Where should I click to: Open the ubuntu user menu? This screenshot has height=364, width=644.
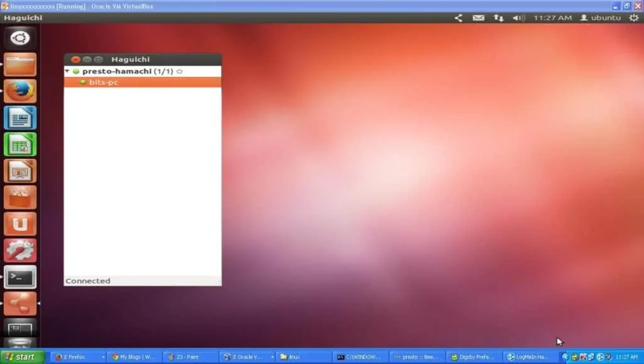tap(601, 18)
